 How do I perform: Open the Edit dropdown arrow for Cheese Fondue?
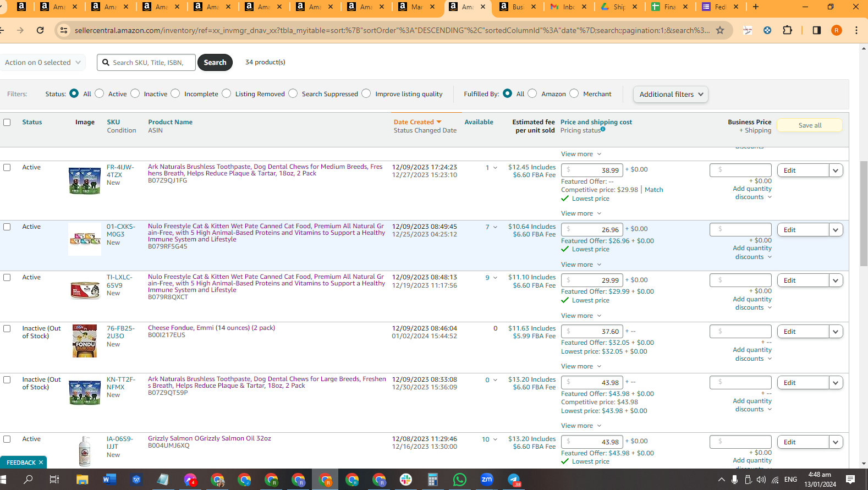tap(836, 332)
